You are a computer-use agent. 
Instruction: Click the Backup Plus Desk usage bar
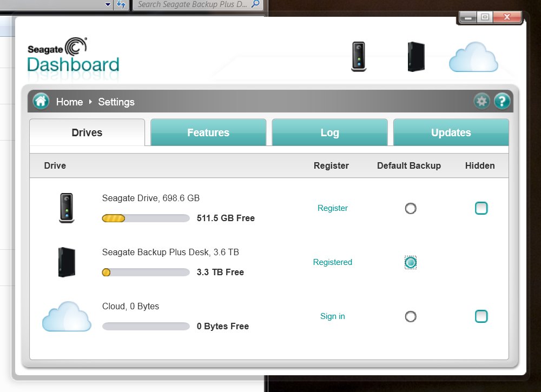tap(146, 273)
